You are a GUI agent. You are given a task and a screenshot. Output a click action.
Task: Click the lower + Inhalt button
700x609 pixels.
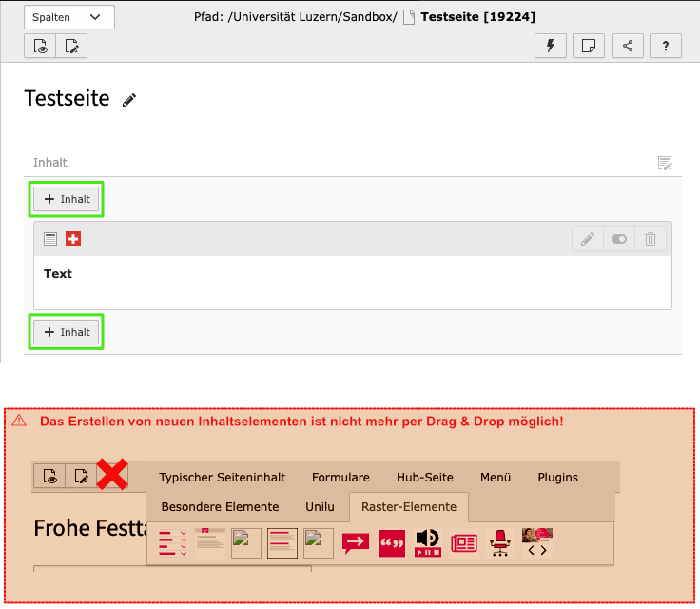[66, 332]
